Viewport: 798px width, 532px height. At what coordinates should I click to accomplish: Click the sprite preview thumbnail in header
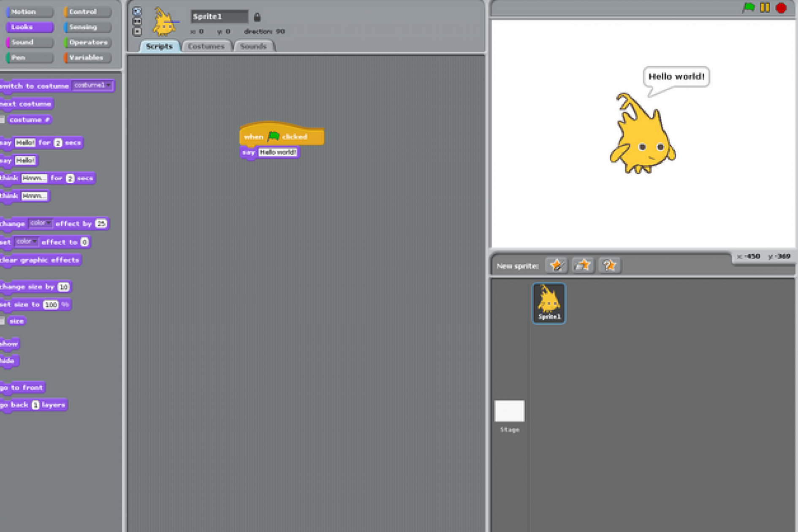pyautogui.click(x=164, y=22)
